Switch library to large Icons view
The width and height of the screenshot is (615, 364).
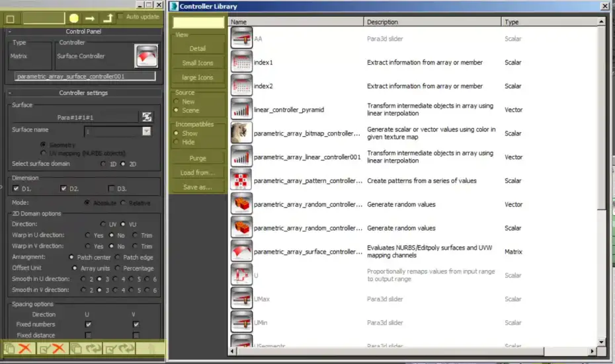198,77
